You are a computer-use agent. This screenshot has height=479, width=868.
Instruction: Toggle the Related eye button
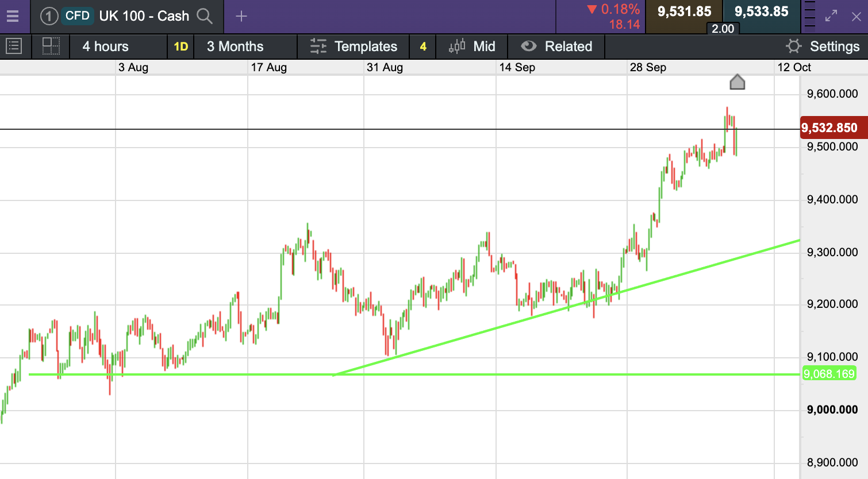(x=556, y=47)
